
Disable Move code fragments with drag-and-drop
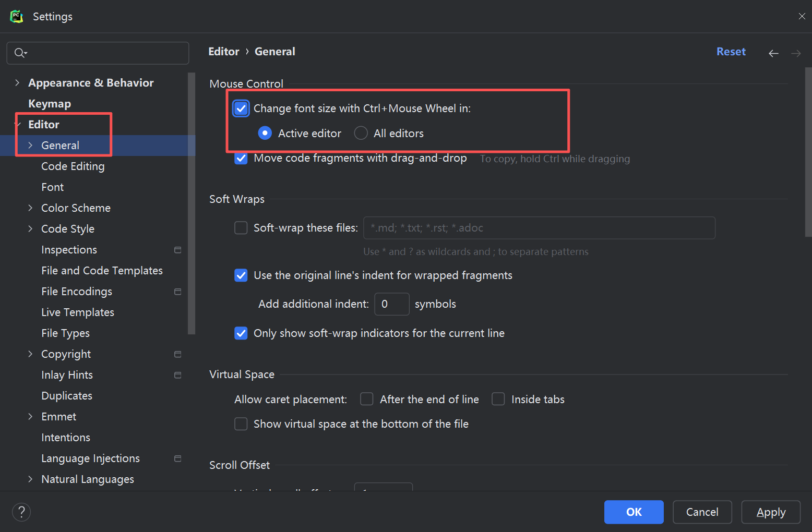click(241, 158)
